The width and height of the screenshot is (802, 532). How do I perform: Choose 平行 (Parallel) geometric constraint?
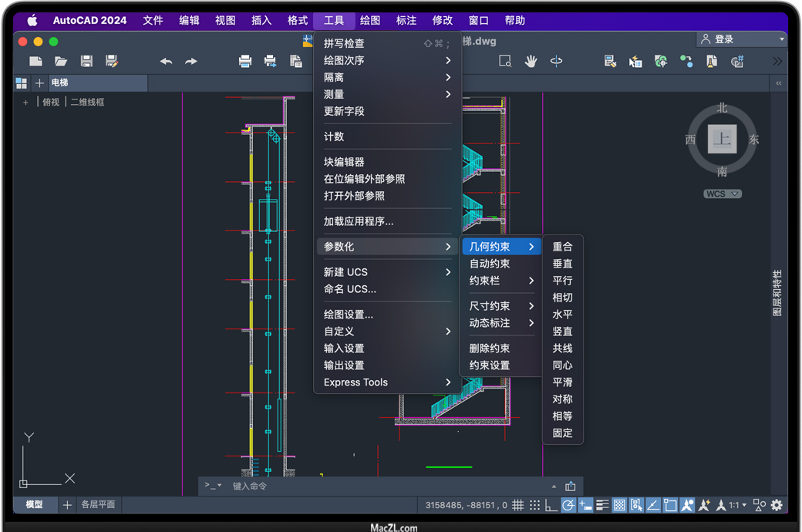coord(562,281)
